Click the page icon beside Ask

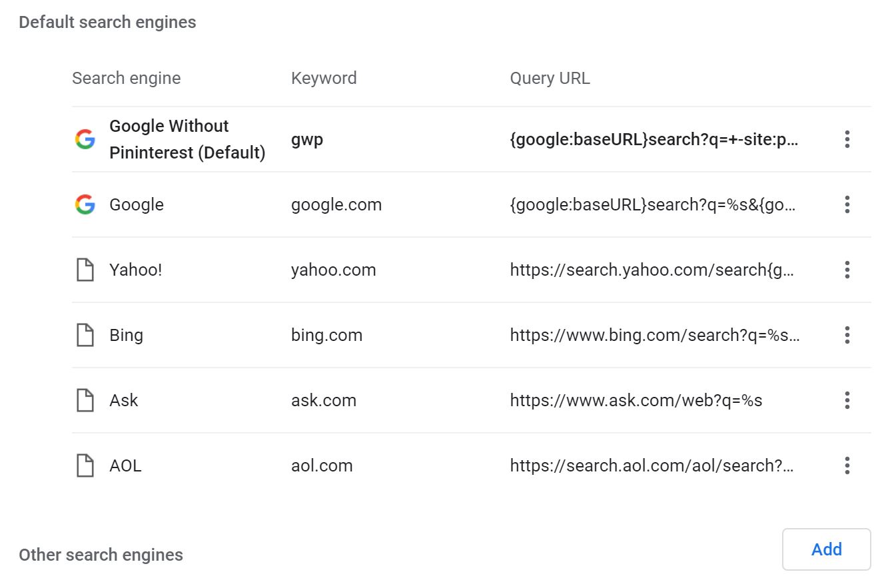click(85, 400)
